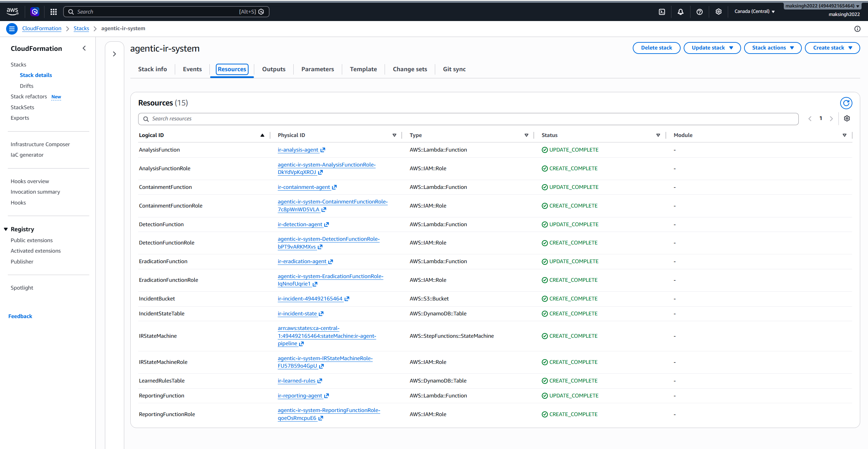868x449 pixels.
Task: Open the services grid menu
Action: click(53, 12)
